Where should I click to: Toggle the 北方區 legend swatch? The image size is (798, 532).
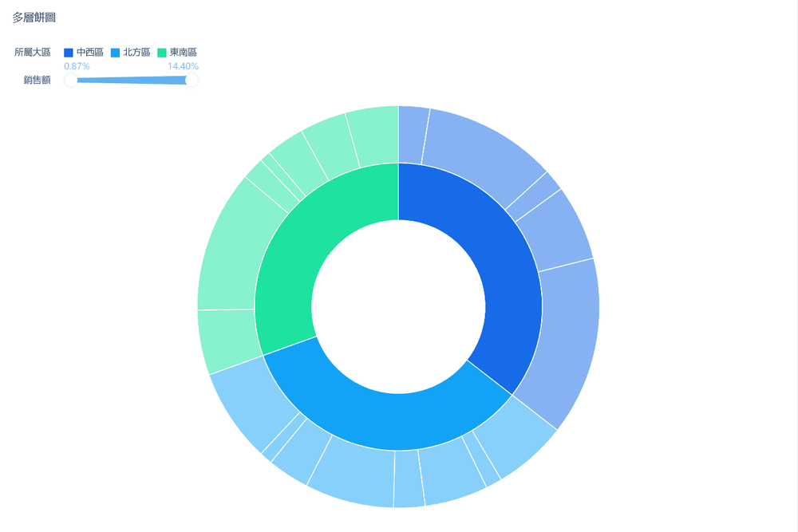coord(115,53)
